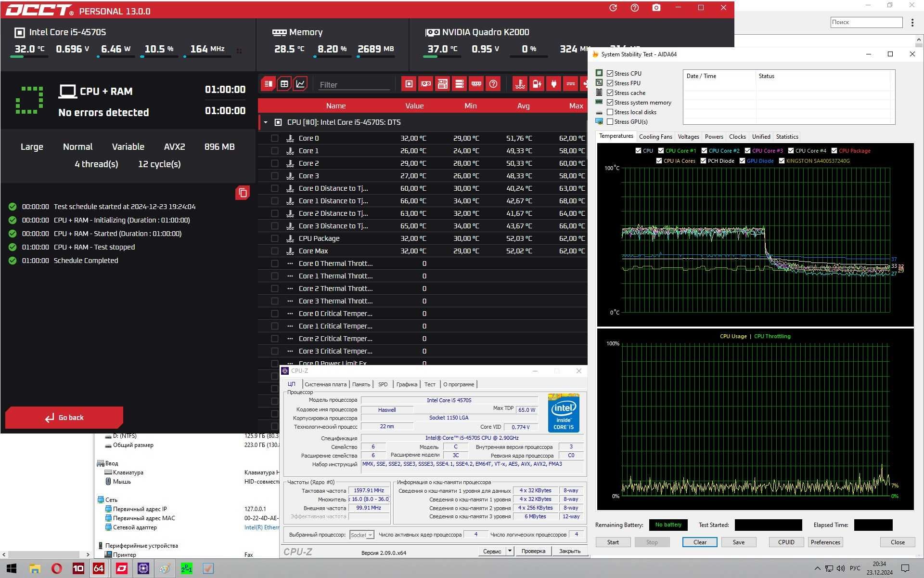Screen dimensions: 924x578
Task: Open the SPD tab in CPU-Z
Action: point(383,384)
